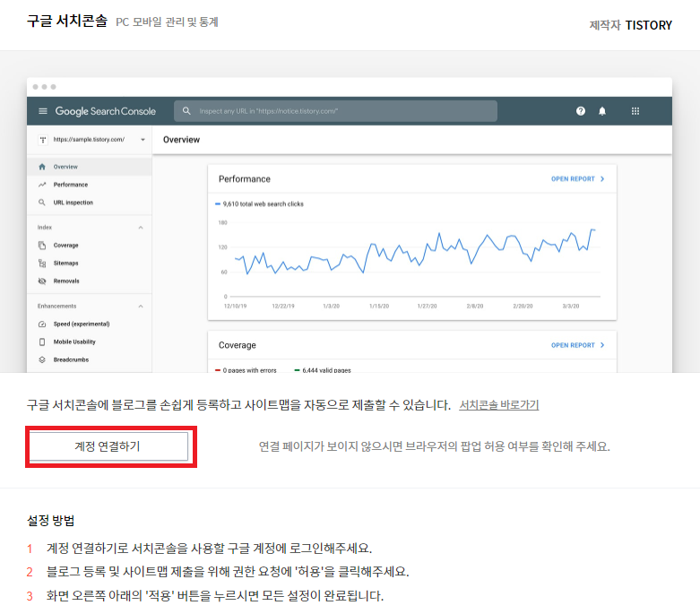Screen dimensions: 700x614
Task: Click the 6,444 valid pages legend
Action: click(323, 370)
